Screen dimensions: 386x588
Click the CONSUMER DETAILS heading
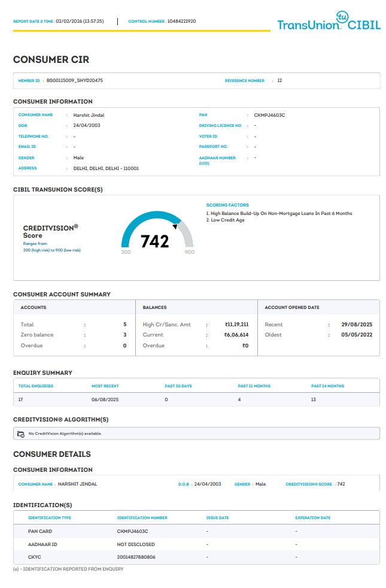(52, 454)
